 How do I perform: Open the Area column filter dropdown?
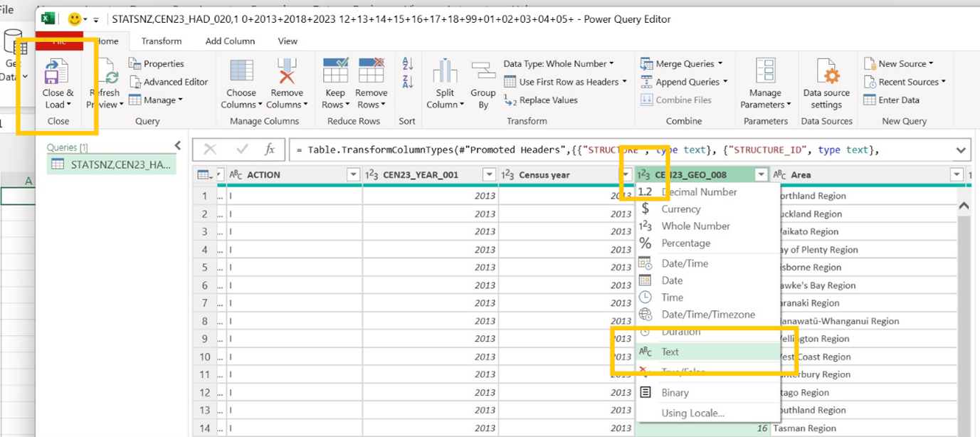point(956,174)
